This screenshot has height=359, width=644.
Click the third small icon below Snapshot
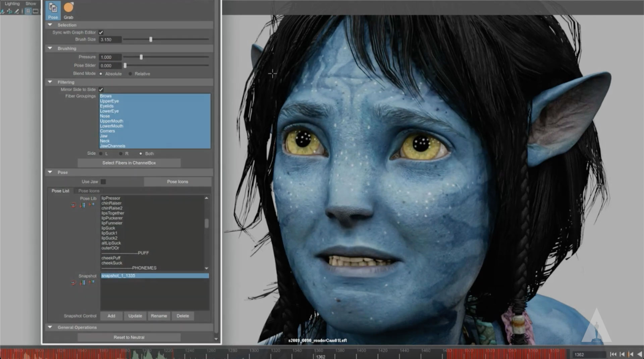point(92,282)
